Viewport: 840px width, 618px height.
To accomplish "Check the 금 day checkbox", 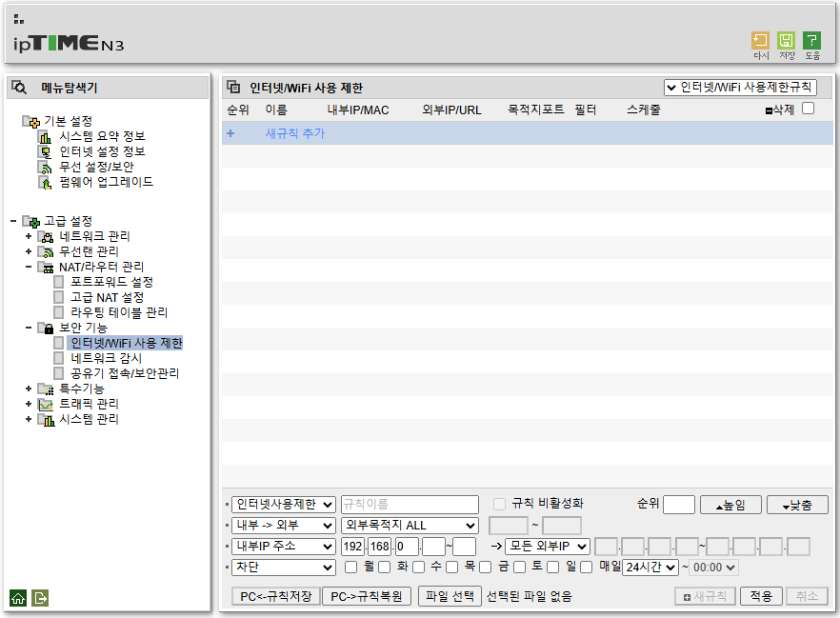I will (x=486, y=567).
